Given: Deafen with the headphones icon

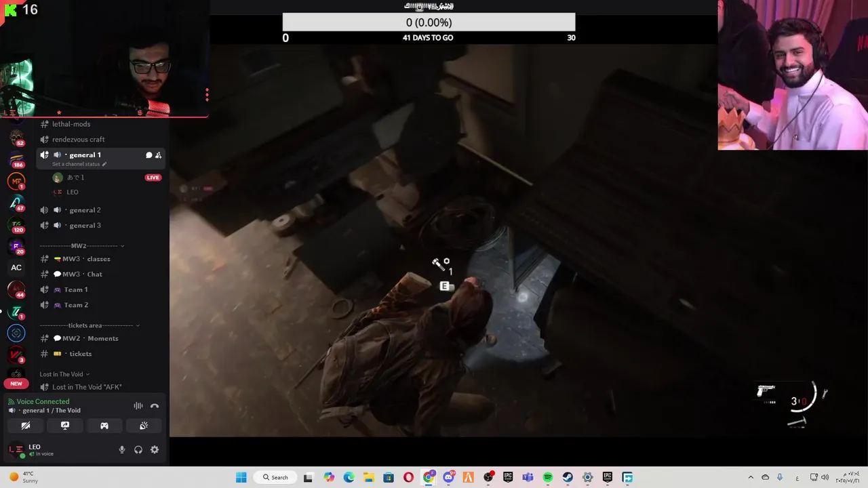Looking at the screenshot, I should pos(138,449).
